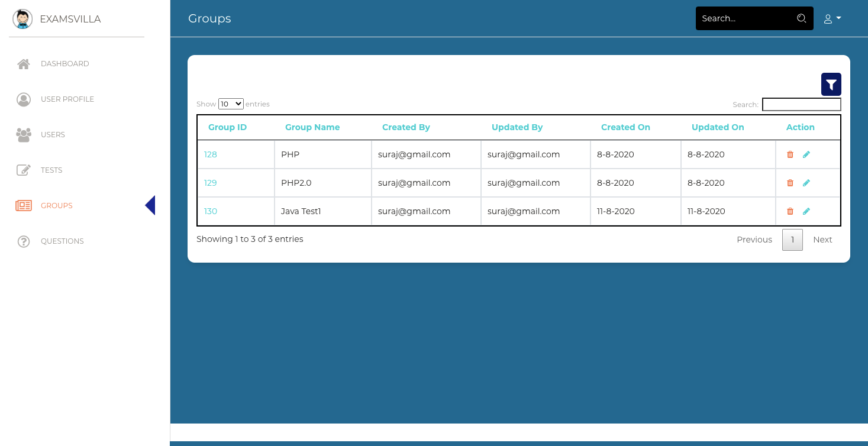Screen dimensions: 868x446
Task: Click the Previous pagination button
Action: click(754, 240)
